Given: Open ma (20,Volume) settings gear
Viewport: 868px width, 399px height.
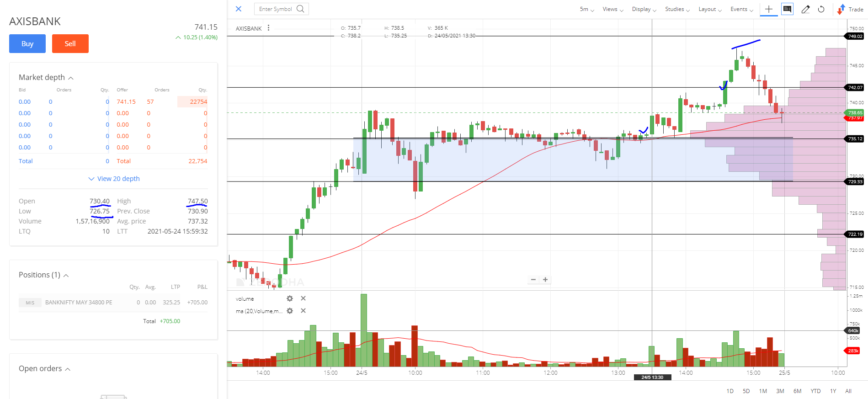Looking at the screenshot, I should (x=290, y=311).
